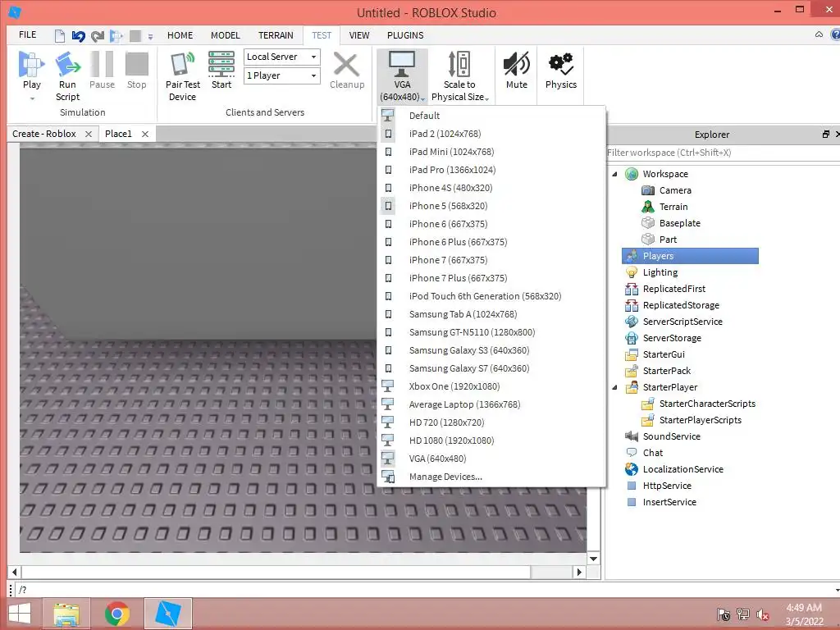
Task: Click the Filter workspace field
Action: [723, 153]
